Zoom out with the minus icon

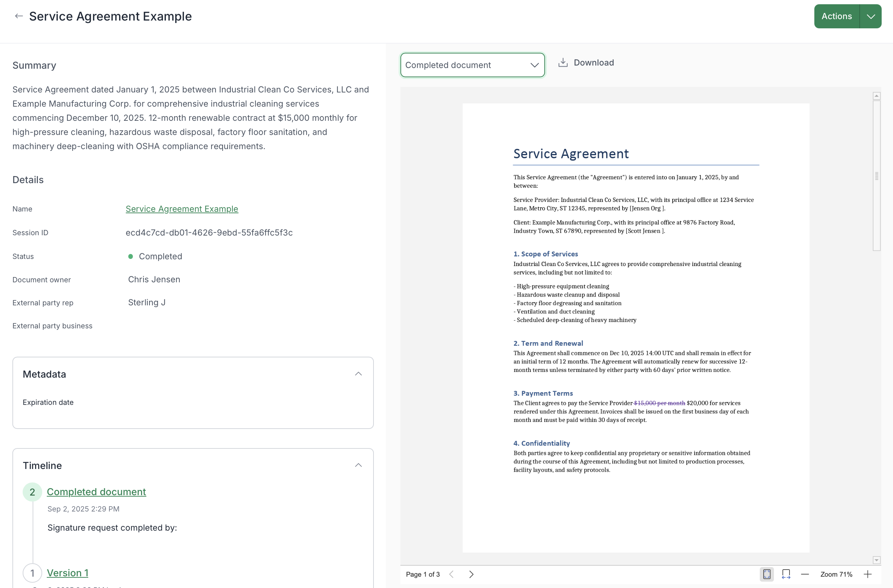(805, 574)
